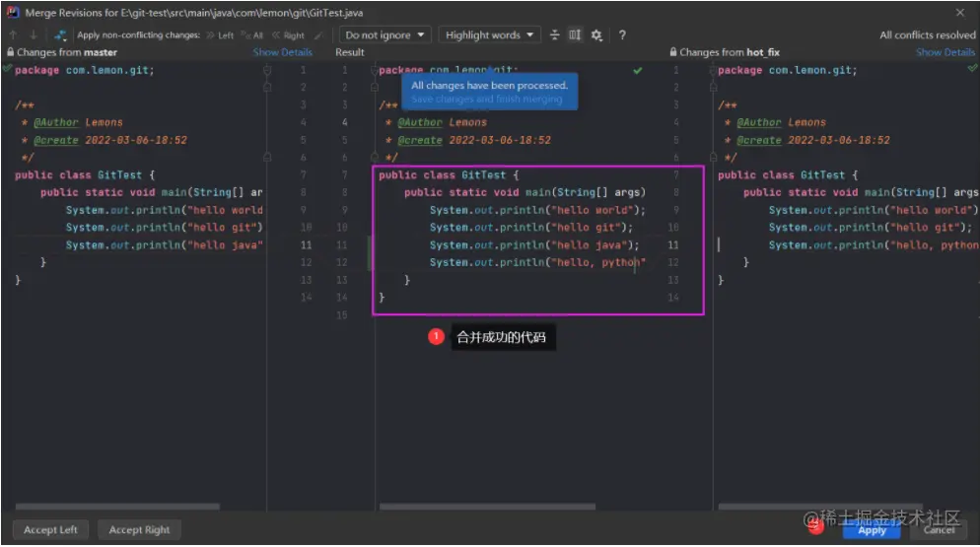Screen dimensions: 980x547
Task: Cancel the merge dialog
Action: click(x=939, y=529)
